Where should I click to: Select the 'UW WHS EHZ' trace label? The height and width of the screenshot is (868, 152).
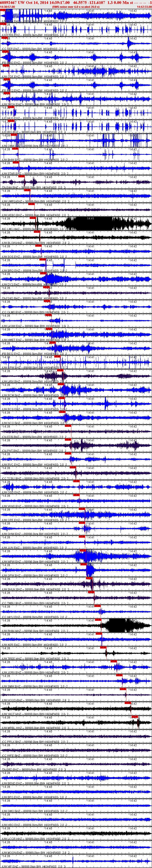(35, 506)
